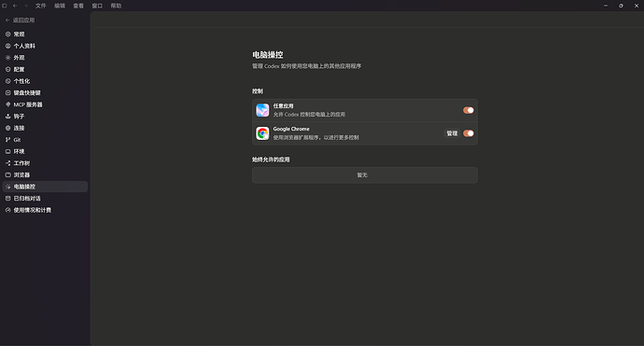
Task: Toggle the sidebar panel icon in title bar
Action: [x=5, y=6]
